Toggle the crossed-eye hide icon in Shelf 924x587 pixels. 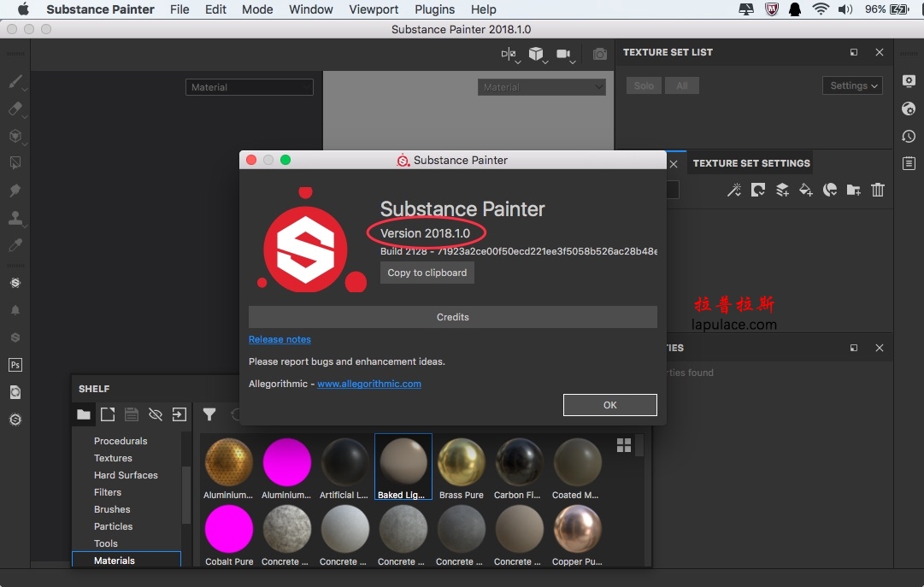coord(156,414)
